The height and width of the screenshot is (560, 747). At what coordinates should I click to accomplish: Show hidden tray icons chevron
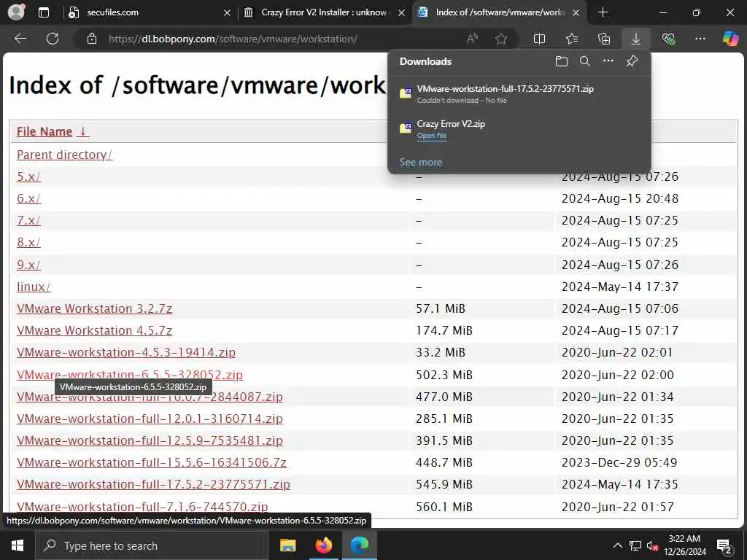coord(617,545)
